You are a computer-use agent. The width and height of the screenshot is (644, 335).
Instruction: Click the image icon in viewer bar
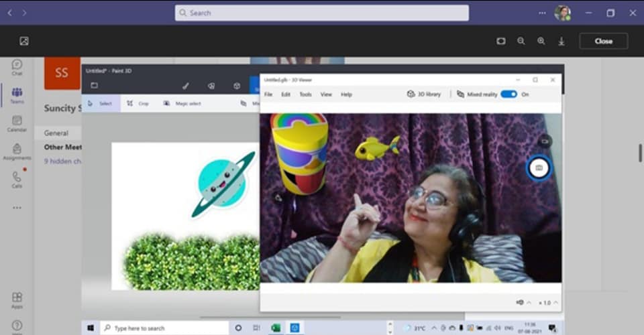(24, 41)
